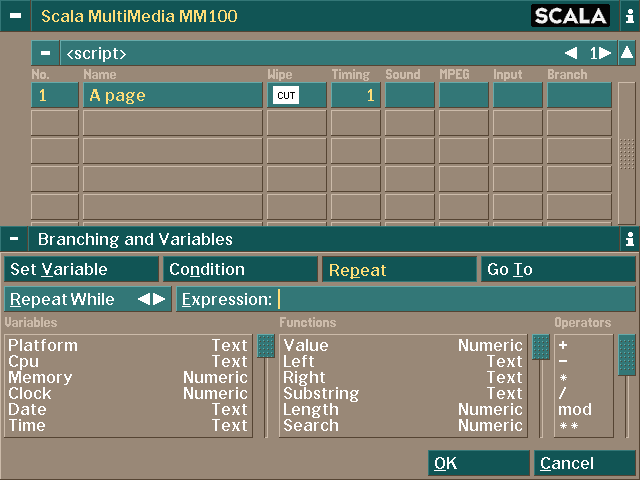Open info icon in main title bar
Image resolution: width=640 pixels, height=480 pixels.
[x=630, y=16]
